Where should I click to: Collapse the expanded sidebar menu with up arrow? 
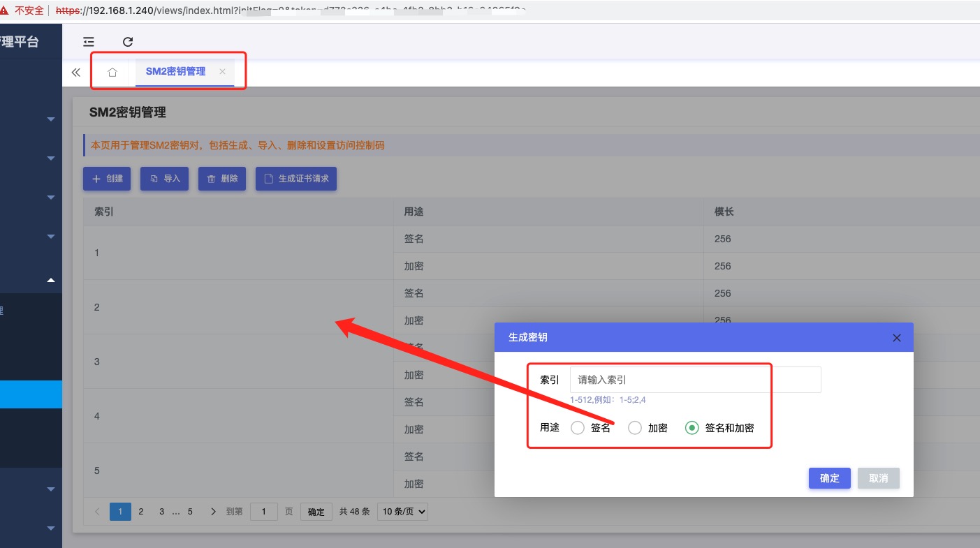pos(50,280)
